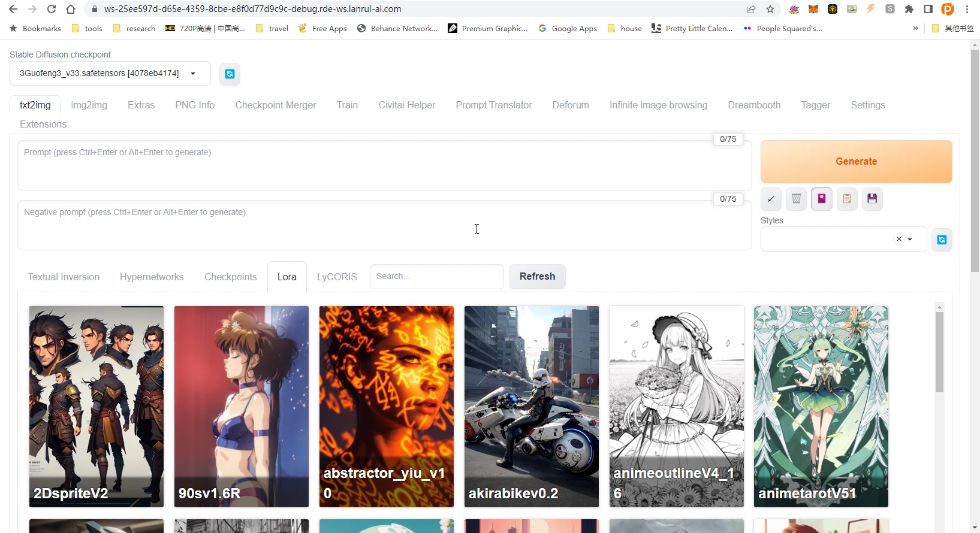Open the Tagger tab

point(816,105)
